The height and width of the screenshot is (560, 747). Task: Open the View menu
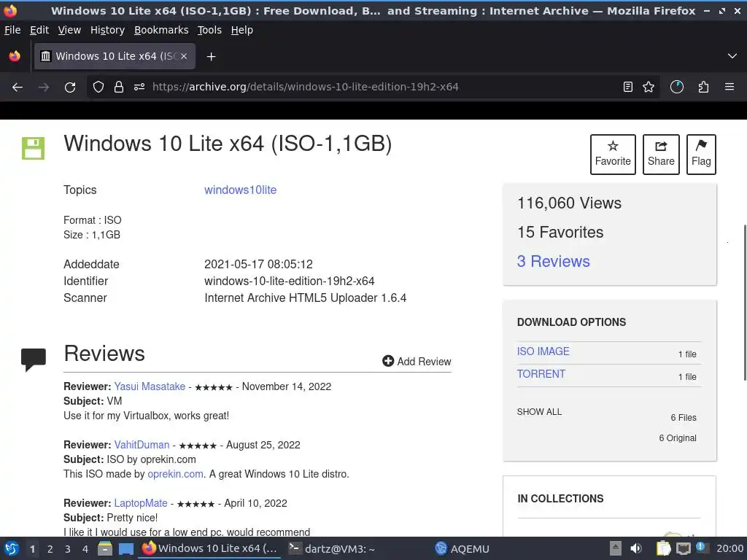tap(69, 30)
